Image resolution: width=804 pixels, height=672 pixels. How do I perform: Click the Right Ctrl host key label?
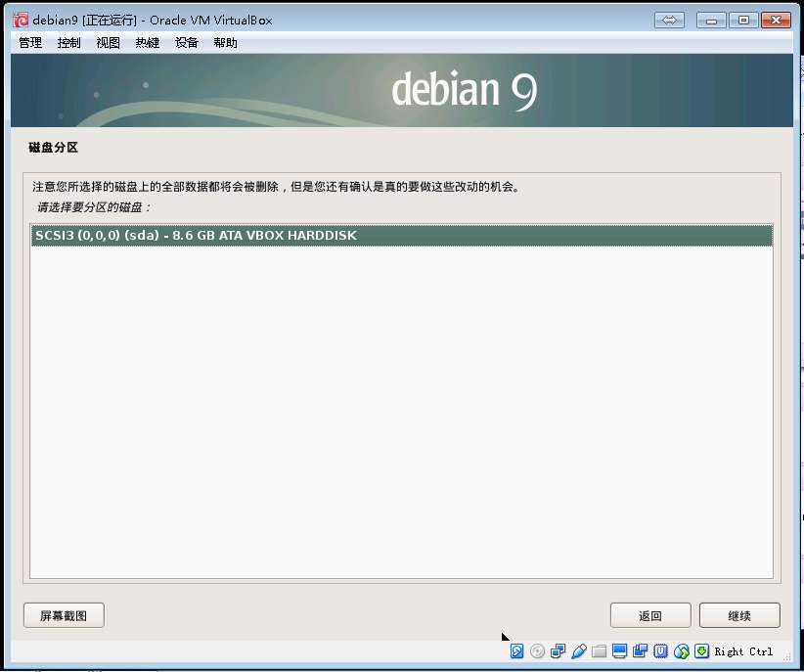(743, 651)
